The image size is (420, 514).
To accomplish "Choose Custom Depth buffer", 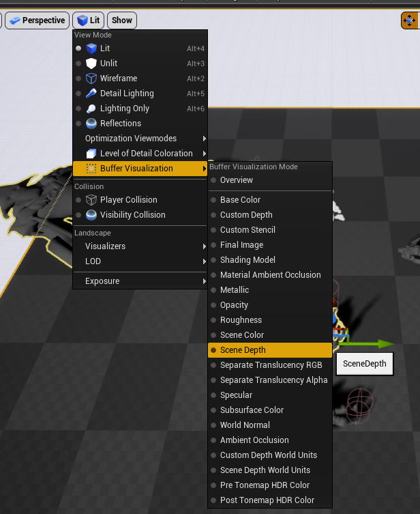I will (x=270, y=215).
